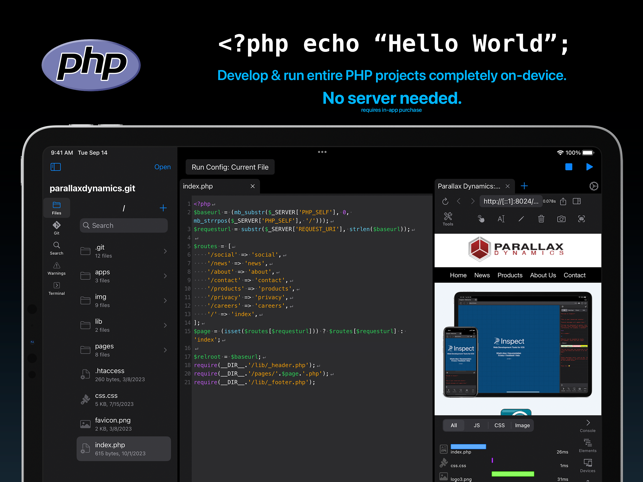643x482 pixels.
Task: Open the Git sidebar section
Action: click(57, 228)
